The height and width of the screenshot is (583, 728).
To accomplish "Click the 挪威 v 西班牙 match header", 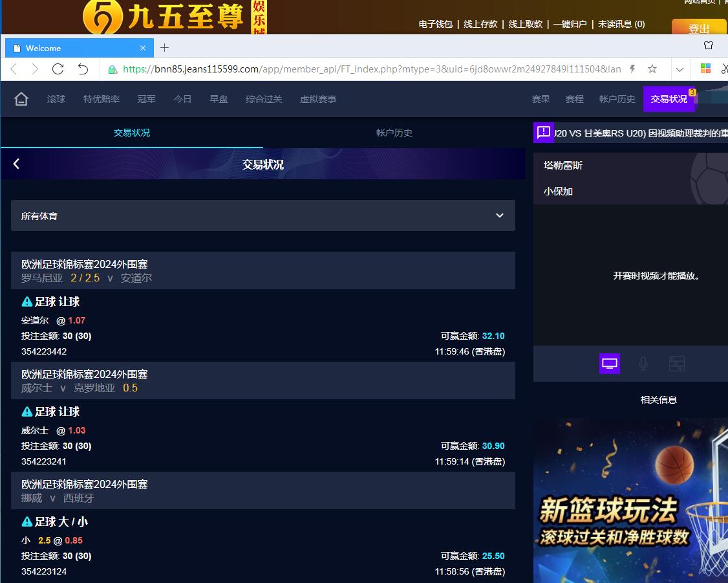I will pos(262,491).
